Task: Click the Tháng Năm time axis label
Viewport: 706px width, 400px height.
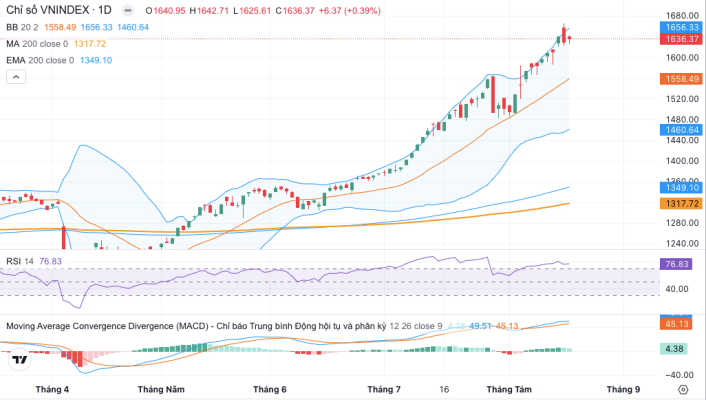Action: coord(161,390)
